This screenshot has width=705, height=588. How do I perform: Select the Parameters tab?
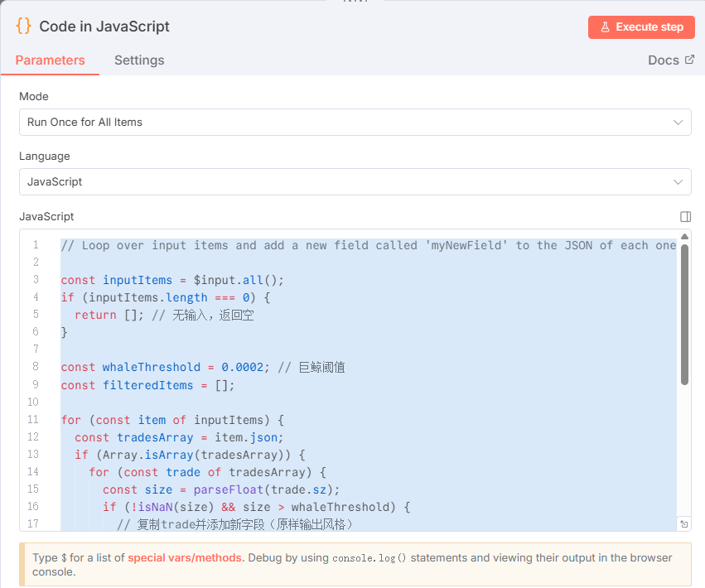click(50, 60)
